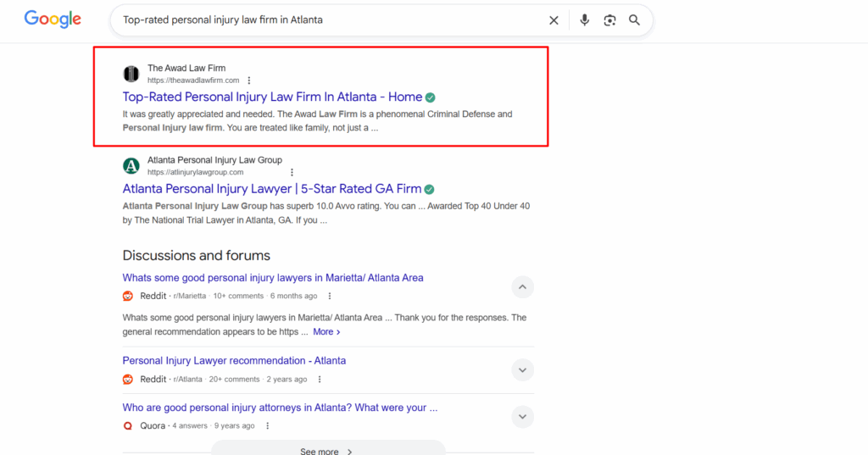Viewport: 868px width, 455px height.
Task: Clear the search query with X icon
Action: click(554, 20)
